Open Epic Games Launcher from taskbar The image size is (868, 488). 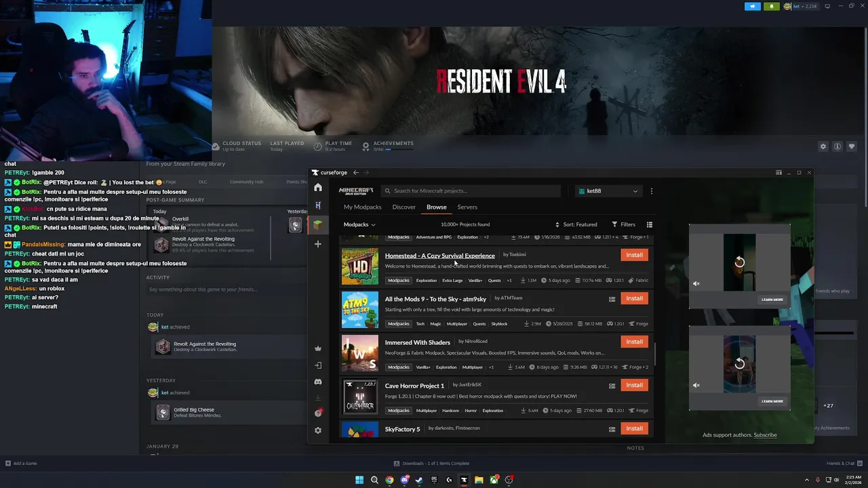434,480
